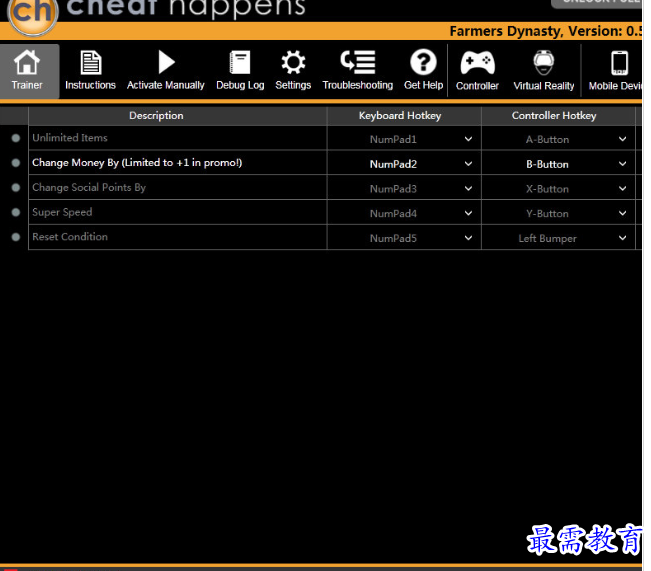
Task: Open the Trainer home tab
Action: [27, 71]
